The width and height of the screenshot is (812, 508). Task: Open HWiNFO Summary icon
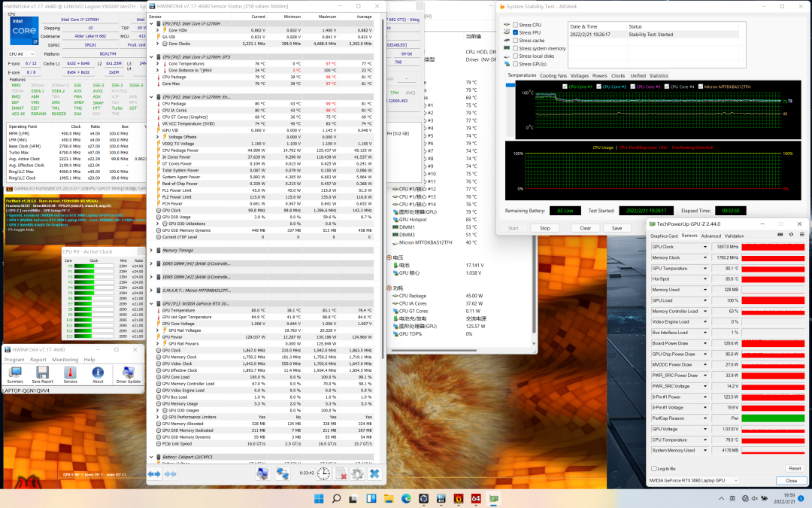tap(15, 373)
